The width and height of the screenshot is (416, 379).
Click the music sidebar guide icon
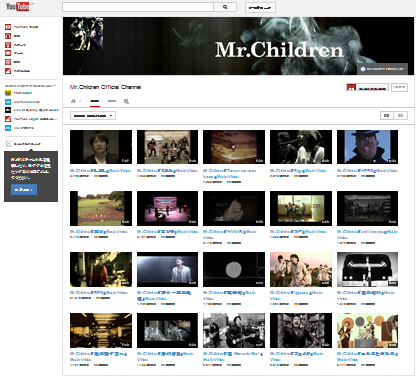pos(8,36)
